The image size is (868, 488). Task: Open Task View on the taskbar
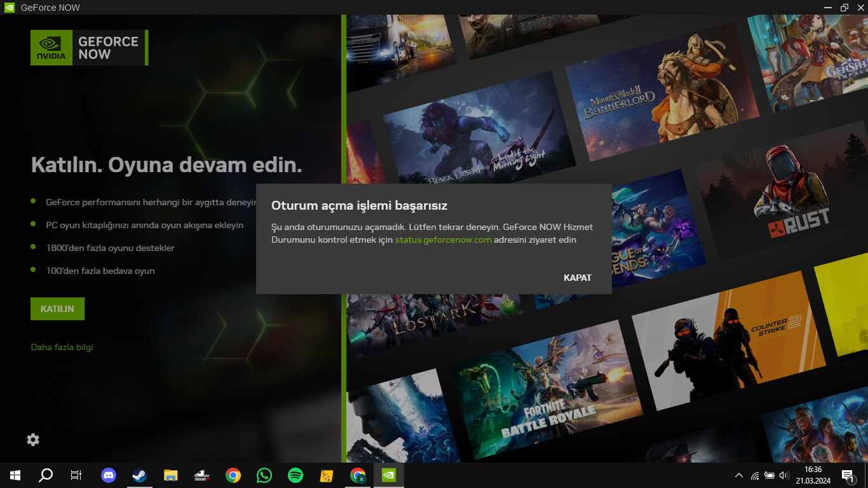pos(76,475)
